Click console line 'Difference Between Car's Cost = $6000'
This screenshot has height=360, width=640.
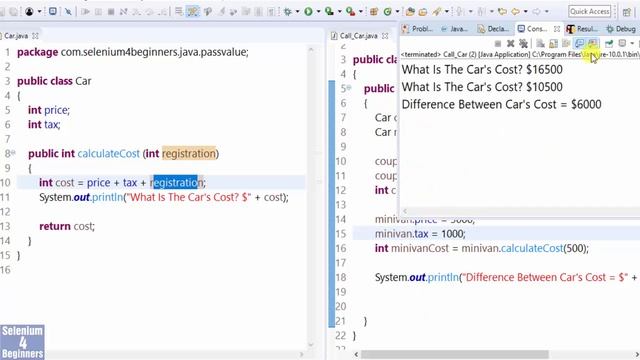click(x=501, y=104)
